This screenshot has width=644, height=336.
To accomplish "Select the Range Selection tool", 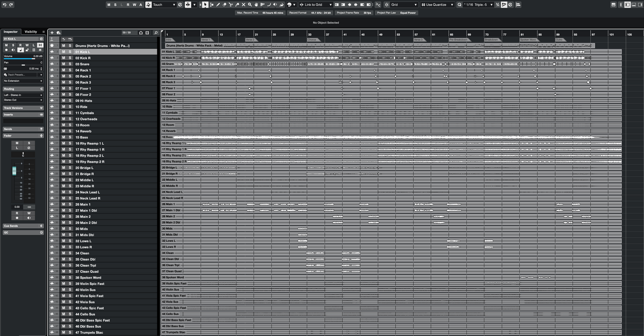I will tap(211, 4).
